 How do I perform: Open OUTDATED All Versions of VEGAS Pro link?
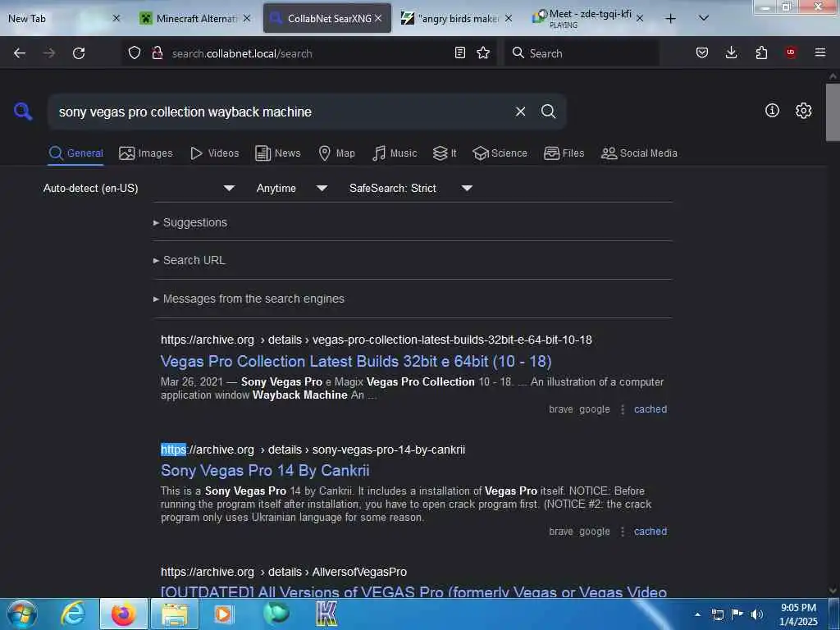click(x=413, y=591)
